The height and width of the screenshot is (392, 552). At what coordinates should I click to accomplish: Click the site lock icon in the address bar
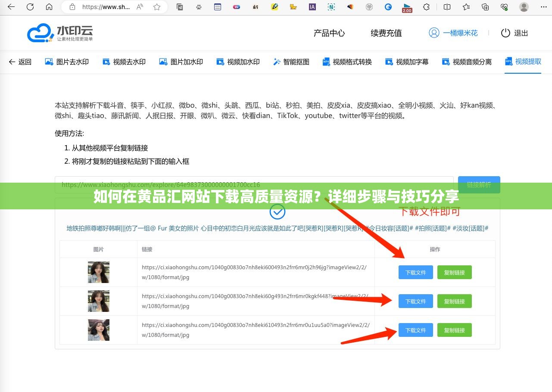tap(72, 7)
